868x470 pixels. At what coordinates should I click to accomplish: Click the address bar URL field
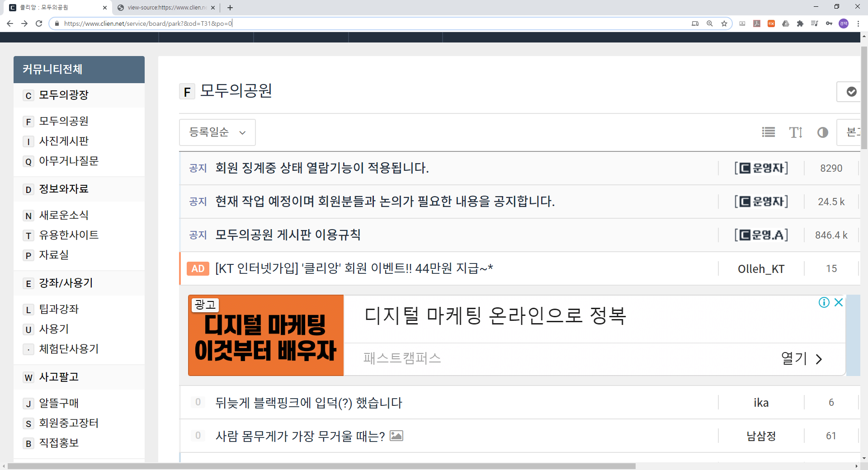click(x=371, y=23)
